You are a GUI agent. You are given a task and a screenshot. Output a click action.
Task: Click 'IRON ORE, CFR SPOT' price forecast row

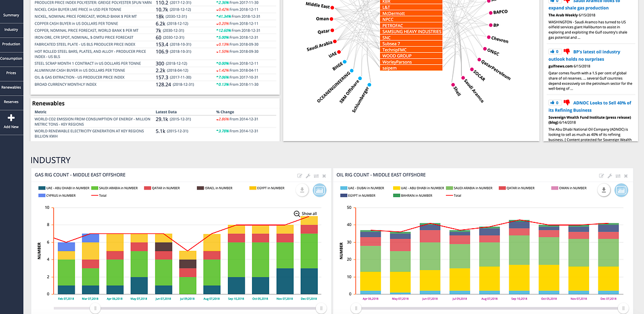click(x=155, y=37)
